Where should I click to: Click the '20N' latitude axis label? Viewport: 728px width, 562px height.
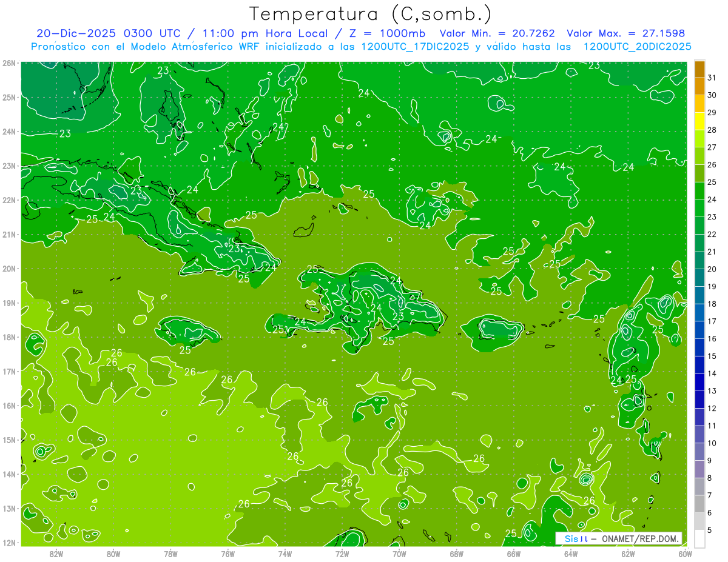coord(9,269)
